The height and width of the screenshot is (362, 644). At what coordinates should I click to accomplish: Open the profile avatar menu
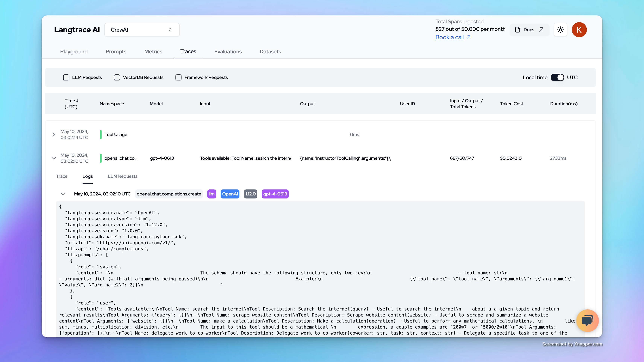point(579,30)
